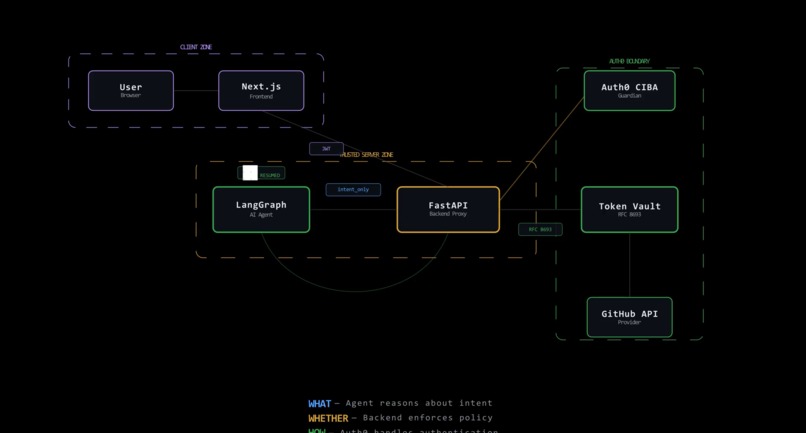Click the CLIENT ZONE label
This screenshot has width=806, height=433.
[196, 47]
